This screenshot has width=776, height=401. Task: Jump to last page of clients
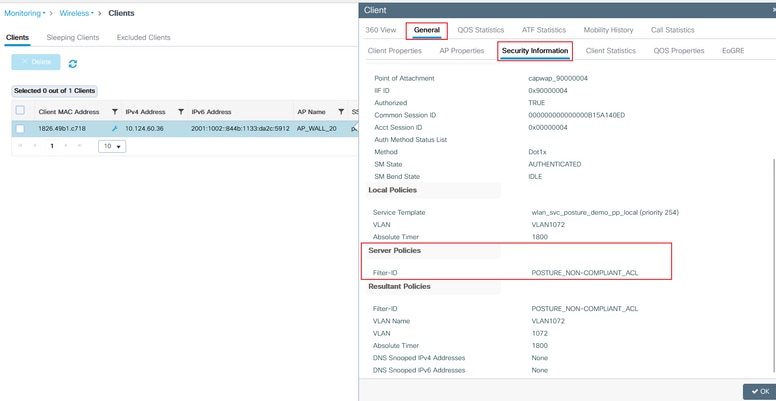coord(80,146)
